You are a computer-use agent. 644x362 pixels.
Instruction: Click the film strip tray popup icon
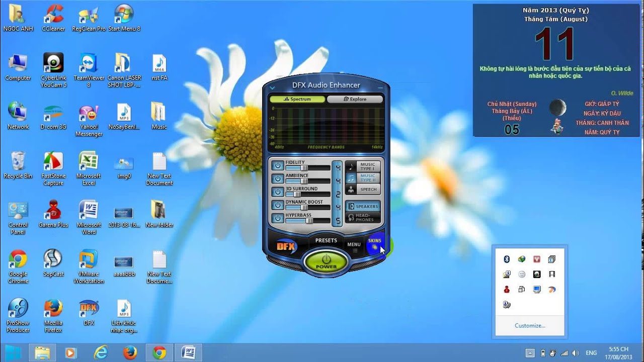click(x=552, y=274)
